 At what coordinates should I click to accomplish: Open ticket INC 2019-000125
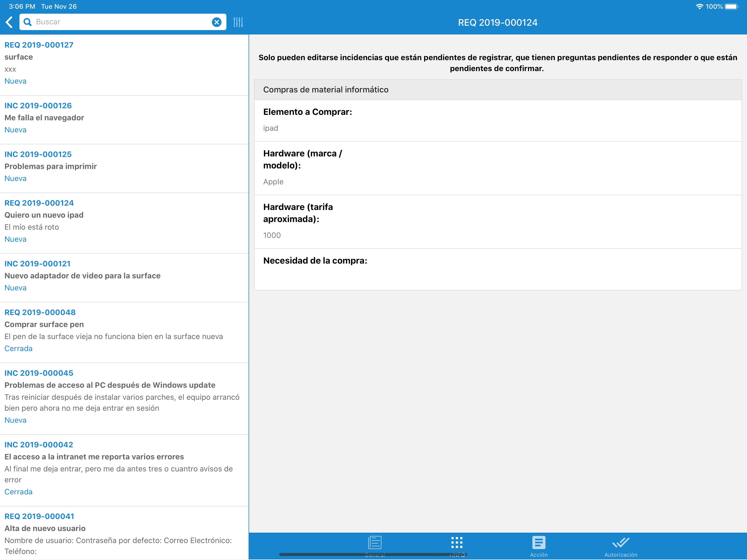point(124,168)
